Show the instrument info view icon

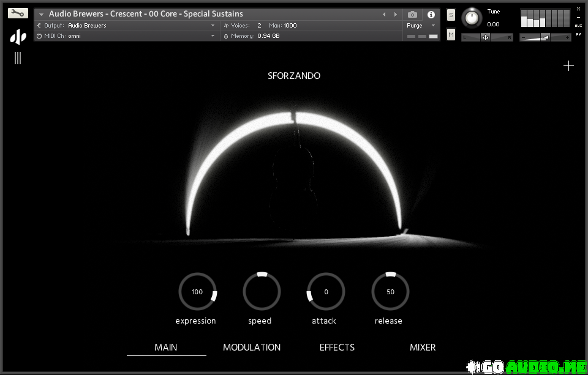click(431, 14)
